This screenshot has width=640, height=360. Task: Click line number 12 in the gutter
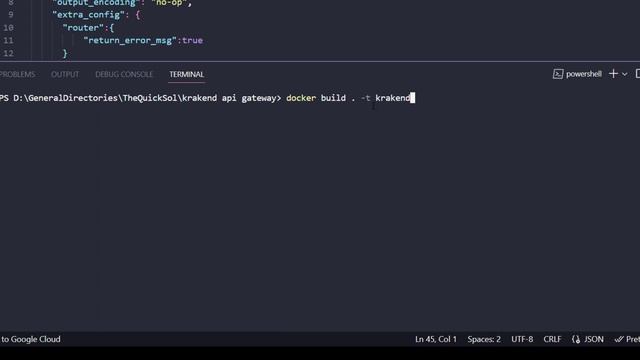point(8,53)
